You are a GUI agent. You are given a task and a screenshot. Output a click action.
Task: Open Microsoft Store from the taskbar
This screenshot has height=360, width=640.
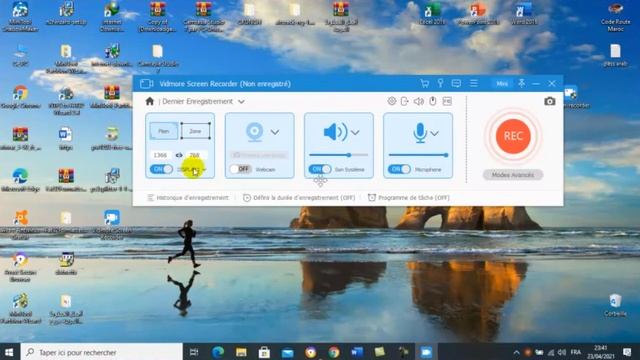[x=264, y=352]
